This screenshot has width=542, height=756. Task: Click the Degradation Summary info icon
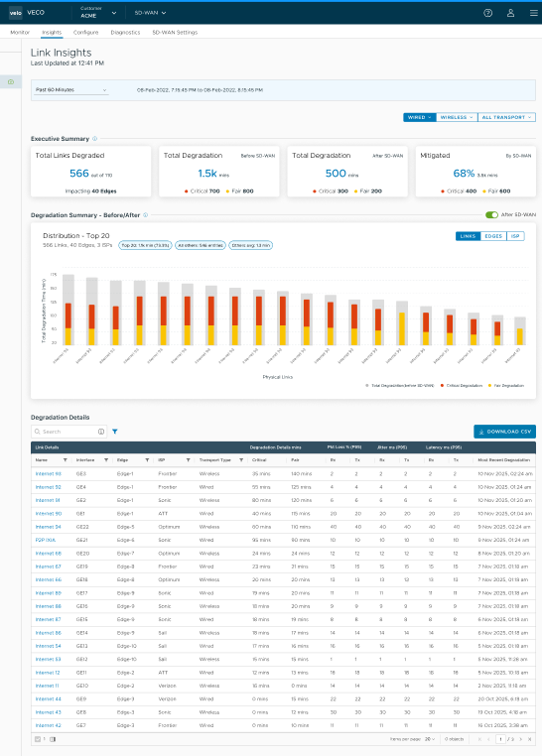tap(146, 215)
